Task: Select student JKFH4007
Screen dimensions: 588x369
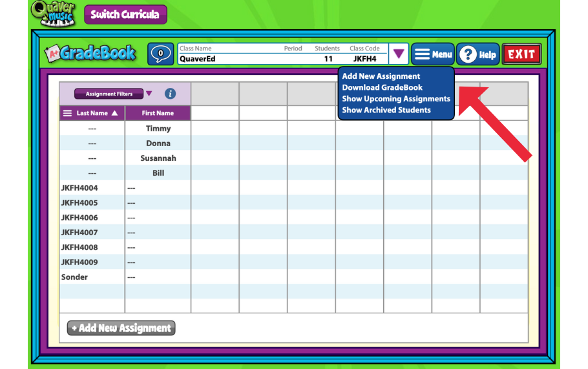Action: click(79, 233)
